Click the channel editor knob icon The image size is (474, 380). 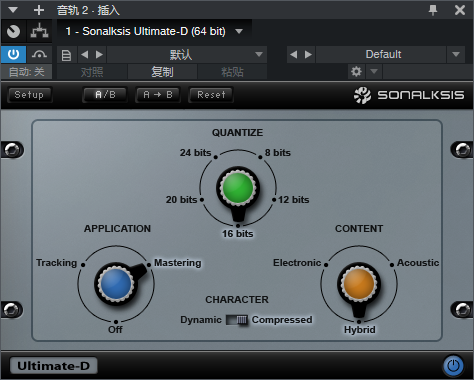13,31
